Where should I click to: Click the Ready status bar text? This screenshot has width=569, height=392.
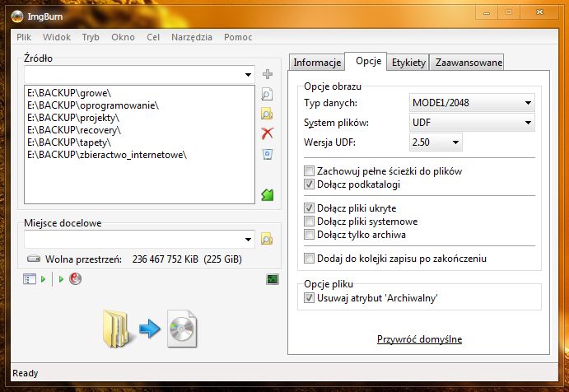[25, 373]
